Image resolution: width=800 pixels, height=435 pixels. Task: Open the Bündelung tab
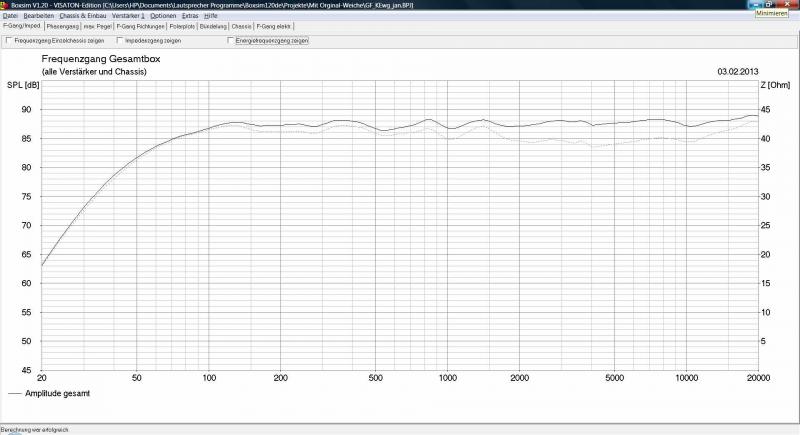click(213, 26)
